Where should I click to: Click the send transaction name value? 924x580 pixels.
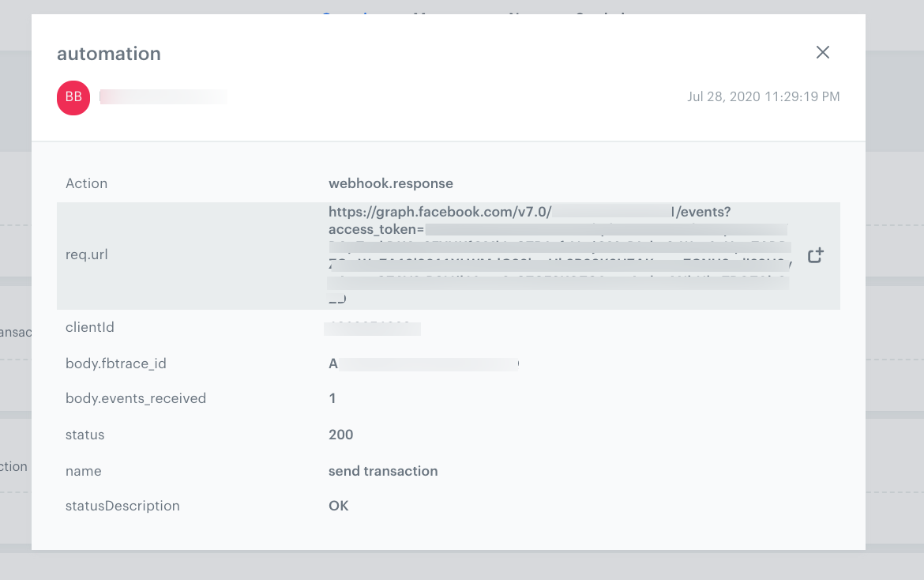[382, 471]
